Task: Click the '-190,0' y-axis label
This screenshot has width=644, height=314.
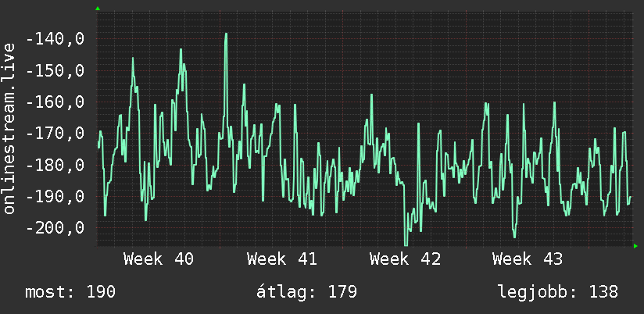Action: click(x=55, y=196)
